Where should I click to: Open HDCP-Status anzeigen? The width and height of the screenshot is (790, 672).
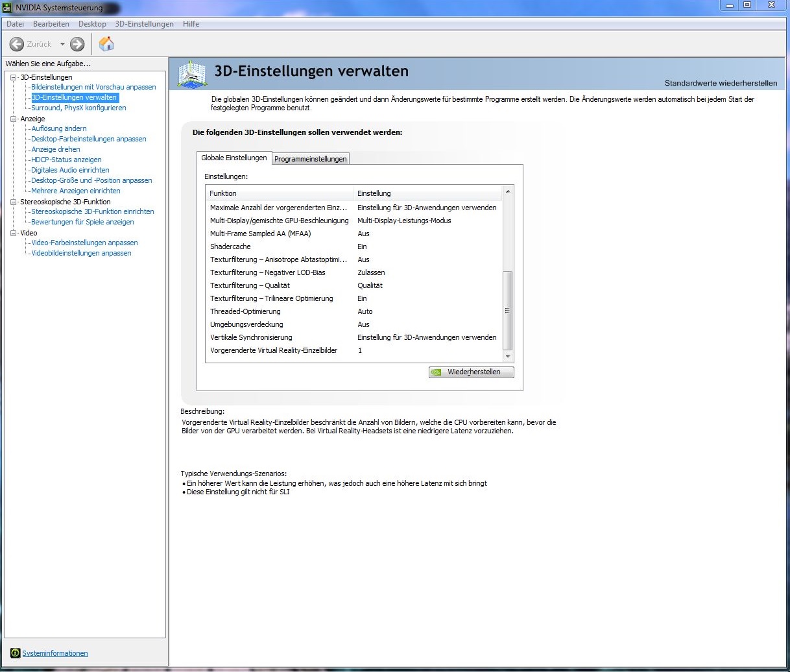click(66, 160)
